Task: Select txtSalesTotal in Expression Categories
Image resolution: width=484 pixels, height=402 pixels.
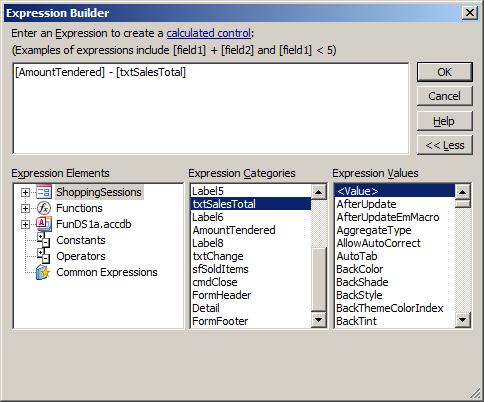Action: 251,204
